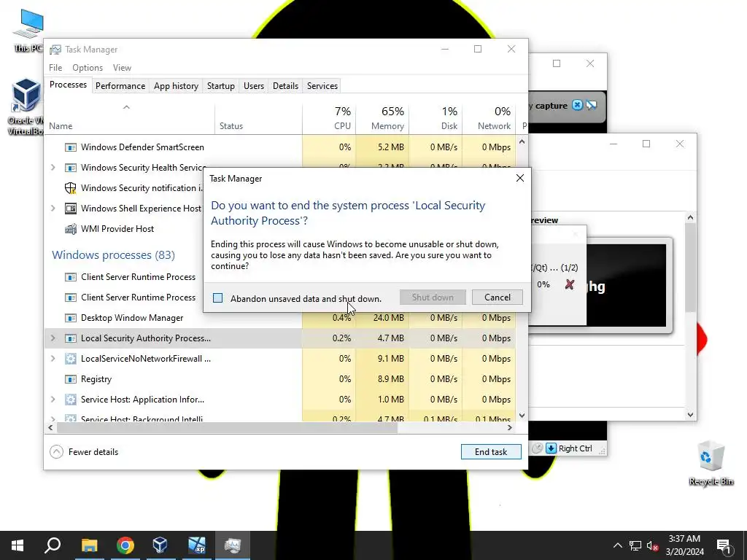This screenshot has width=747, height=560.
Task: Click LocalServiceNoNetworkFirewall gear icon
Action: coord(71,359)
